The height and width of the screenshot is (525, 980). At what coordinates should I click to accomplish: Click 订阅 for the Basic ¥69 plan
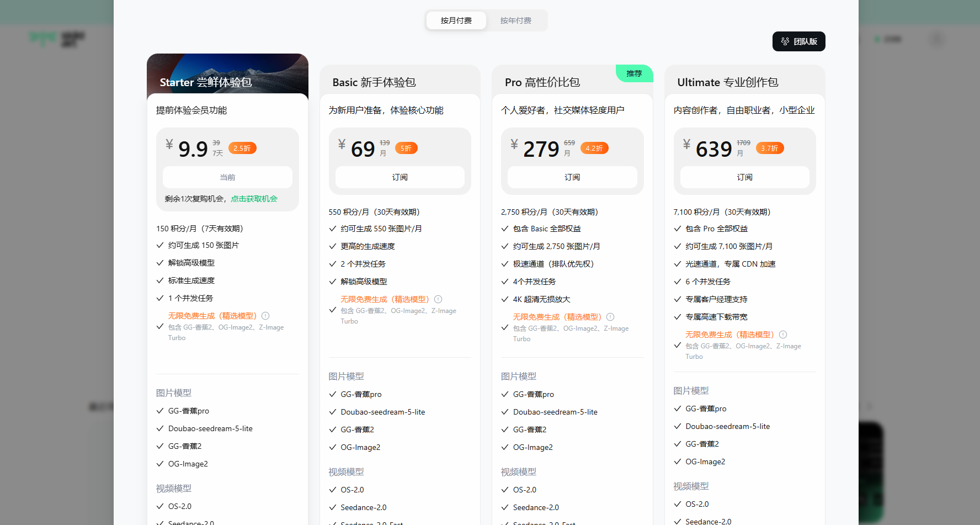coord(400,177)
